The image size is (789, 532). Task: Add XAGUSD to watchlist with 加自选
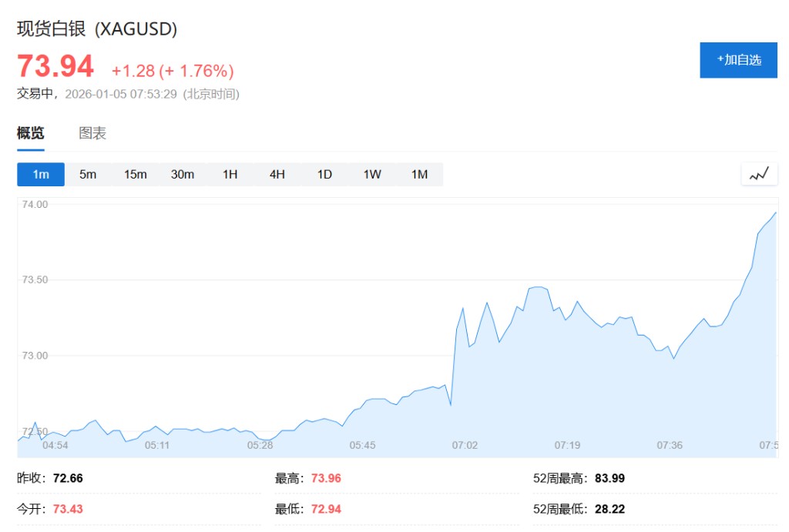point(738,60)
